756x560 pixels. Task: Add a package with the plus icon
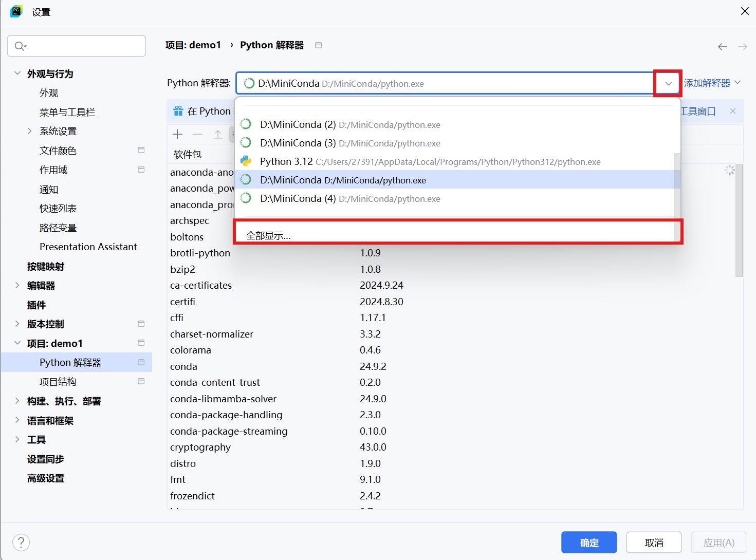[x=178, y=135]
